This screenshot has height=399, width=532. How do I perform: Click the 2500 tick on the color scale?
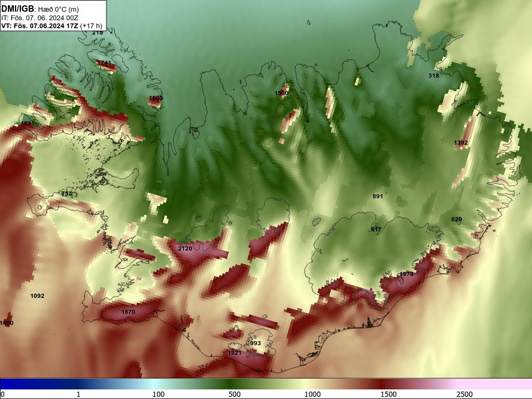coord(464,394)
